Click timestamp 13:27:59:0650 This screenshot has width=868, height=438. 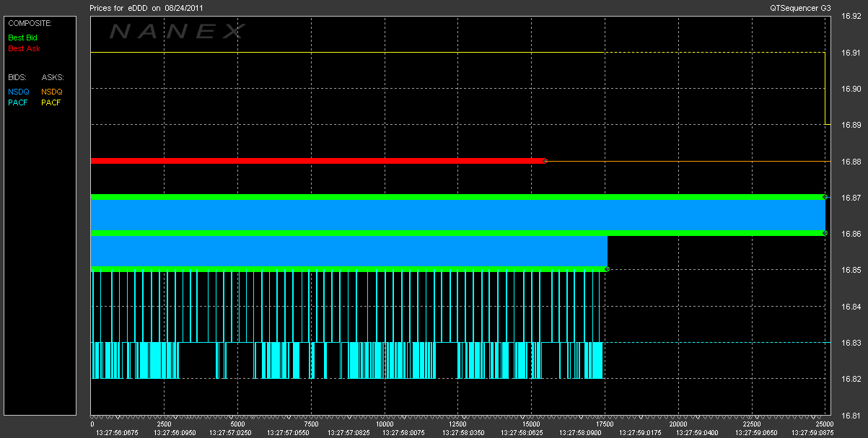point(755,433)
